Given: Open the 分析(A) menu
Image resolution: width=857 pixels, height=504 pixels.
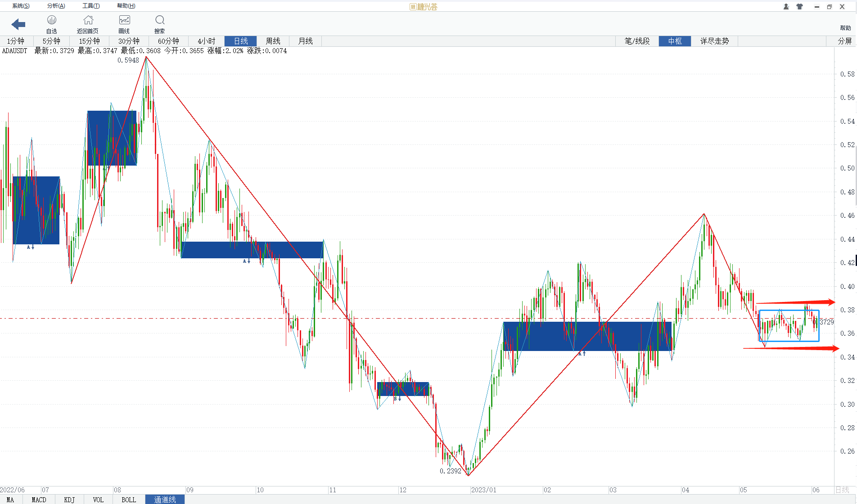Looking at the screenshot, I should click(x=56, y=6).
